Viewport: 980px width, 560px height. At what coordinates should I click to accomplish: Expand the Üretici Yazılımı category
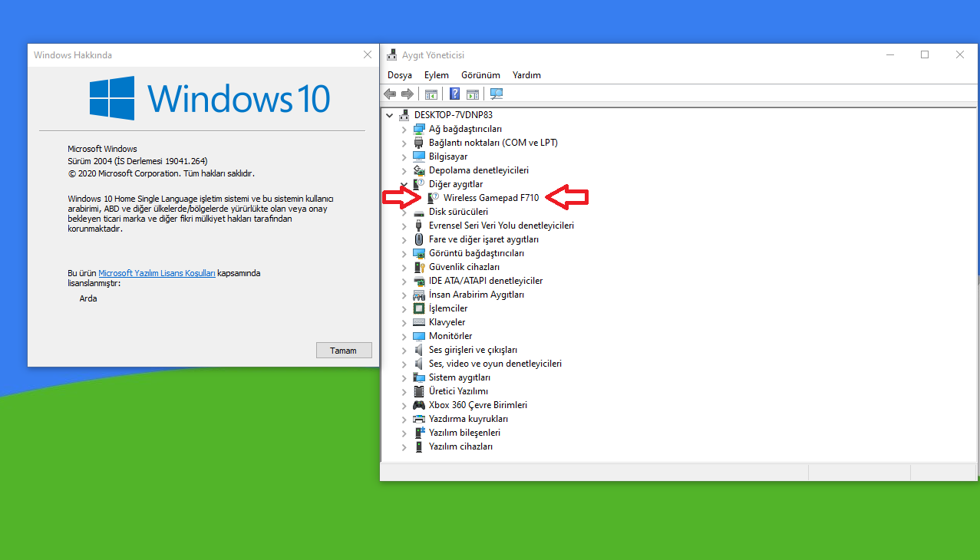404,391
